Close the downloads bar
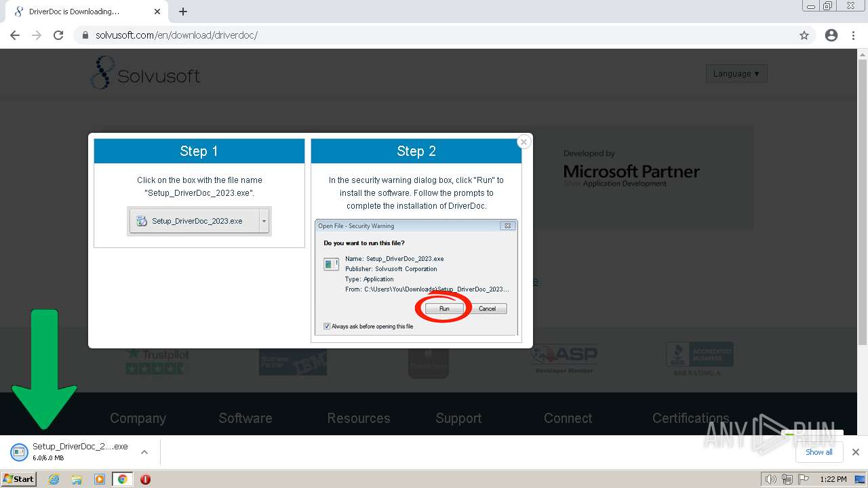Screen dimensions: 868x488 (856, 452)
